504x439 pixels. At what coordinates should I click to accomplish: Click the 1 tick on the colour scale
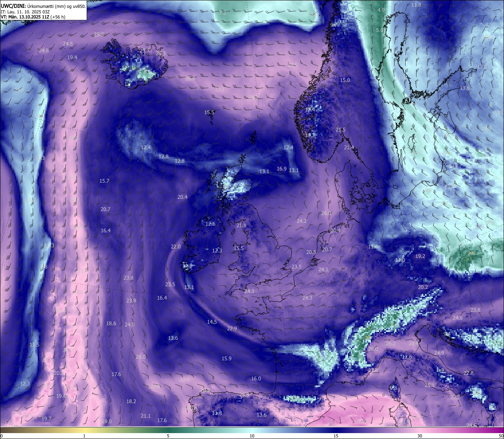point(84,436)
